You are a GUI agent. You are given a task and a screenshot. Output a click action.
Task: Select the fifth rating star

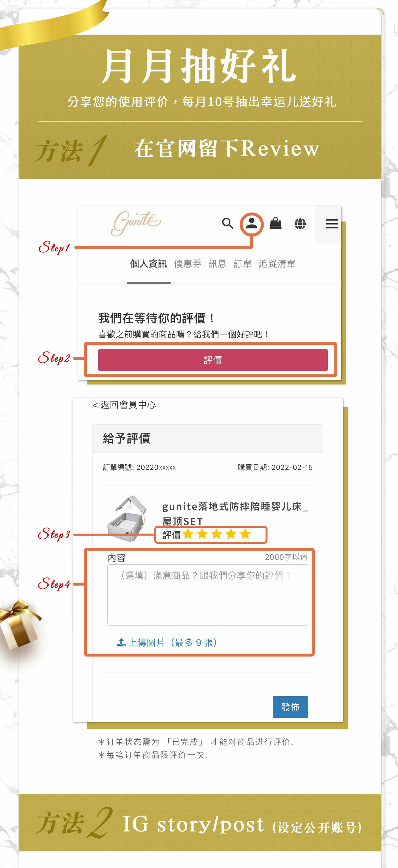tap(245, 534)
